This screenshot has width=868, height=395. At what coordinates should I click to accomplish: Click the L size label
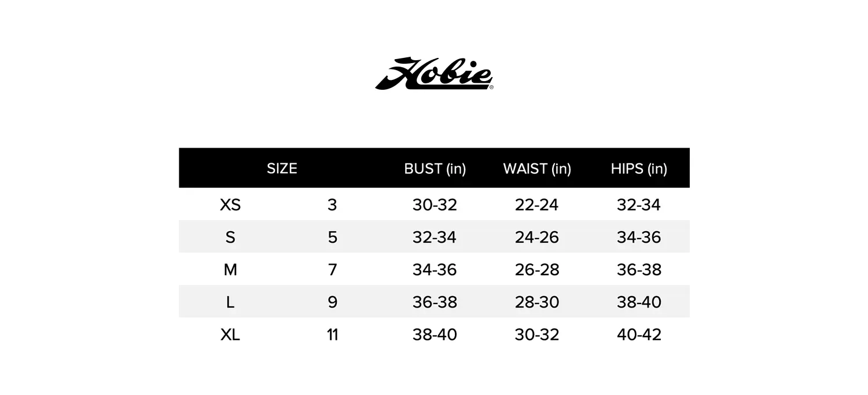[x=230, y=302]
